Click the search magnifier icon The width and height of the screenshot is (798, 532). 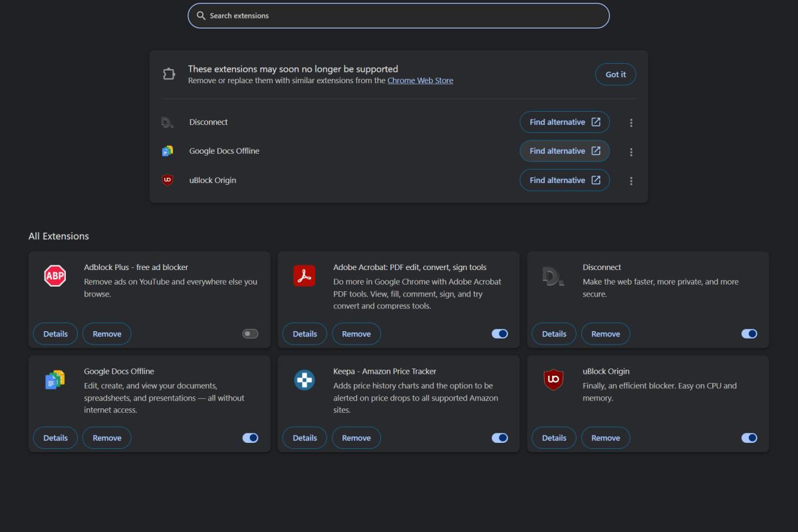(x=201, y=16)
